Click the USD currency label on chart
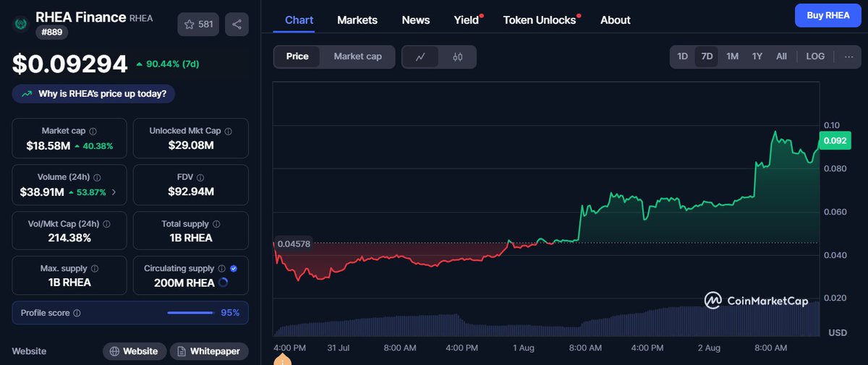 click(837, 332)
